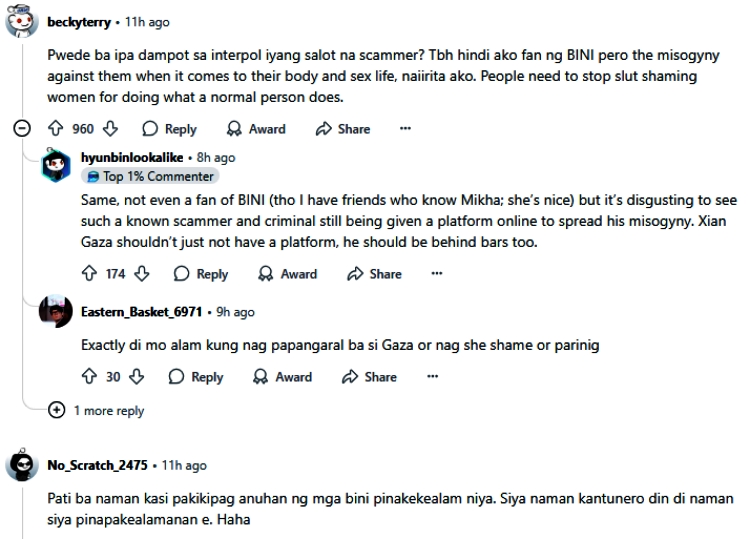The height and width of the screenshot is (539, 750).
Task: Downvote Eastern_Basket_6971's comment
Action: [x=137, y=377]
